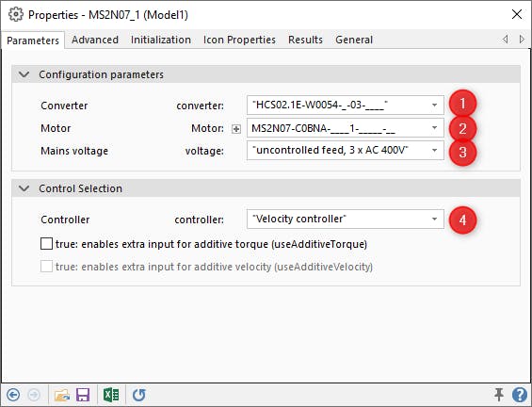Image resolution: width=532 pixels, height=407 pixels.
Task: Click the back arrow icon in bottom toolbar
Action: click(13, 395)
